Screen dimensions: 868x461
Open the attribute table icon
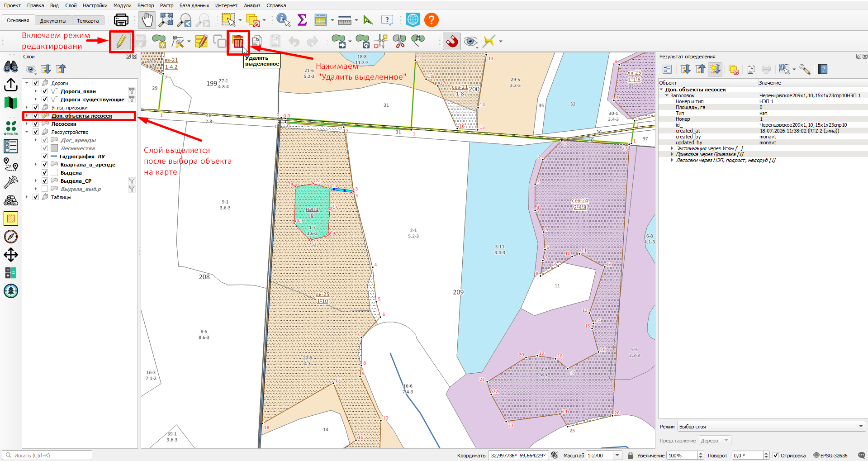(x=321, y=20)
